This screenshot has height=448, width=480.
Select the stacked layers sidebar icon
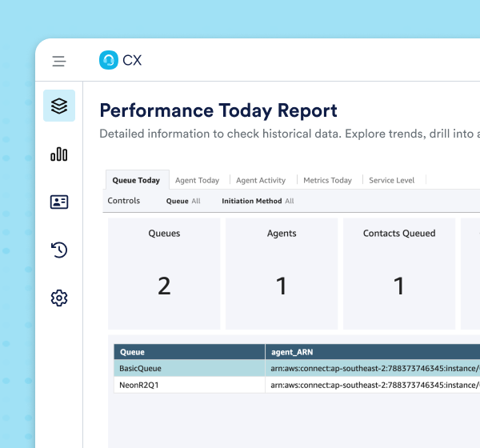tap(59, 106)
